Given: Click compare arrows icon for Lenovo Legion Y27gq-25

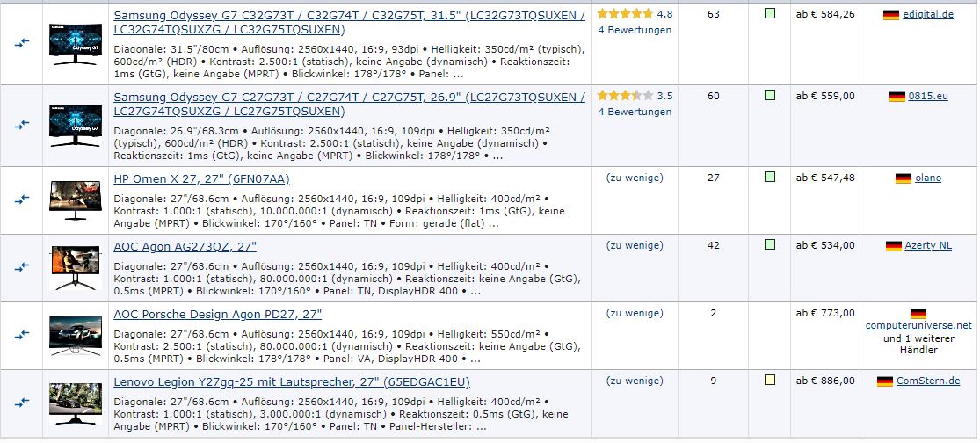Looking at the screenshot, I should tap(22, 403).
